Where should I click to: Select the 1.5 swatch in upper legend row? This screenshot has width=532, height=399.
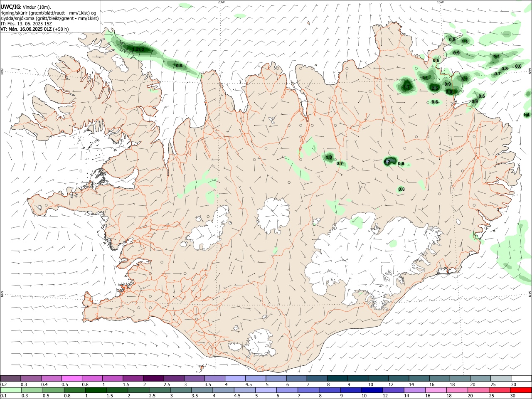coord(133,378)
